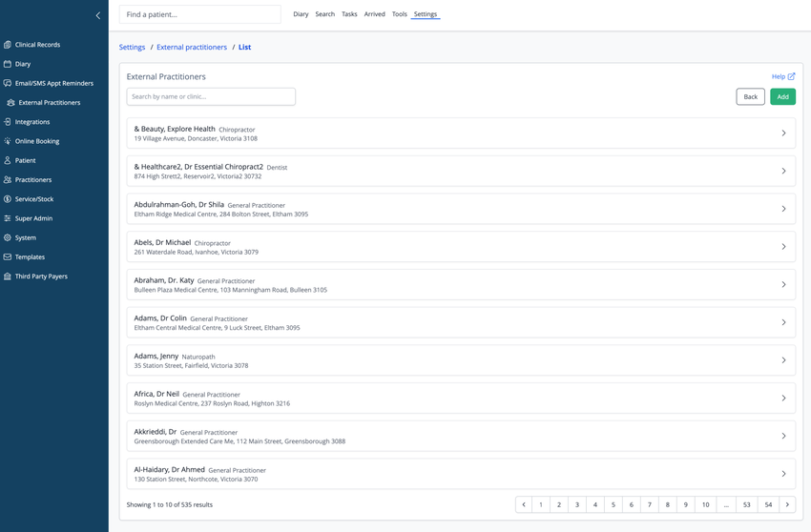Open the Tasks tab in top navigation
This screenshot has height=532, width=811.
point(349,14)
